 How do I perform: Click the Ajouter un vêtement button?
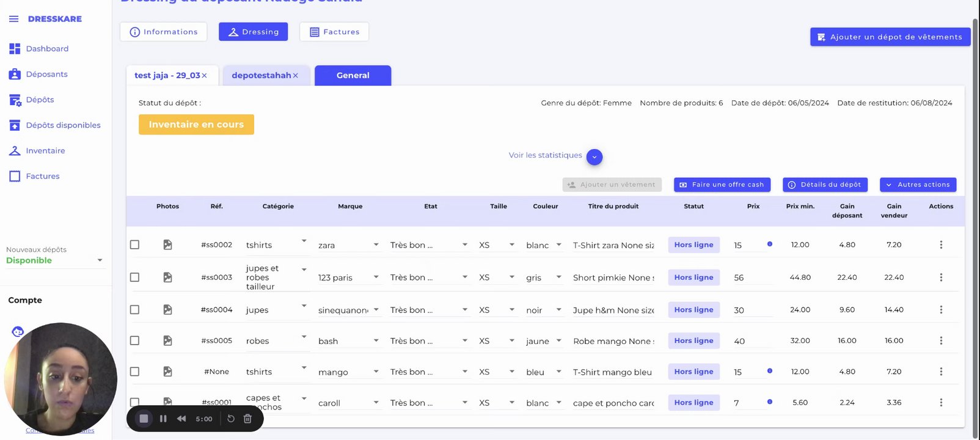pos(612,185)
